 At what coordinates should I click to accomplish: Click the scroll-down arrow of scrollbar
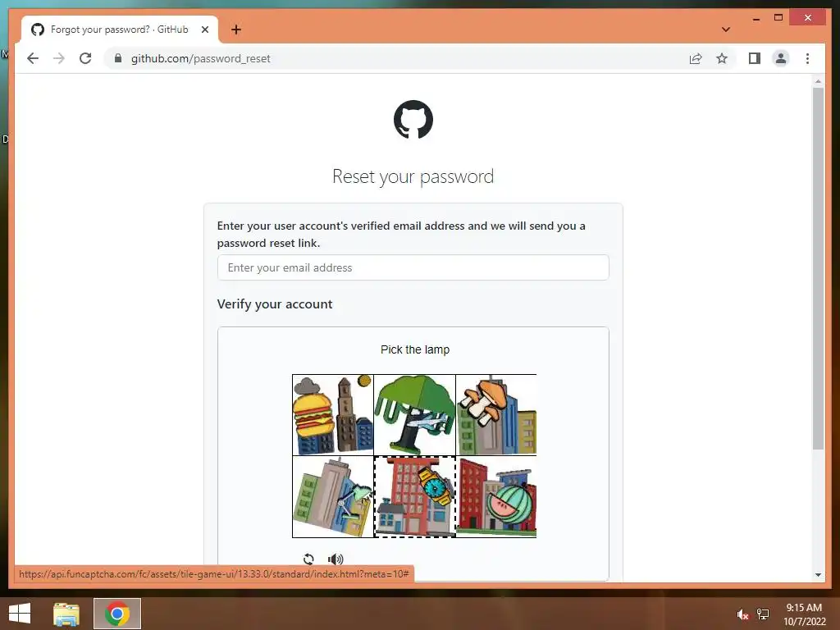point(818,575)
